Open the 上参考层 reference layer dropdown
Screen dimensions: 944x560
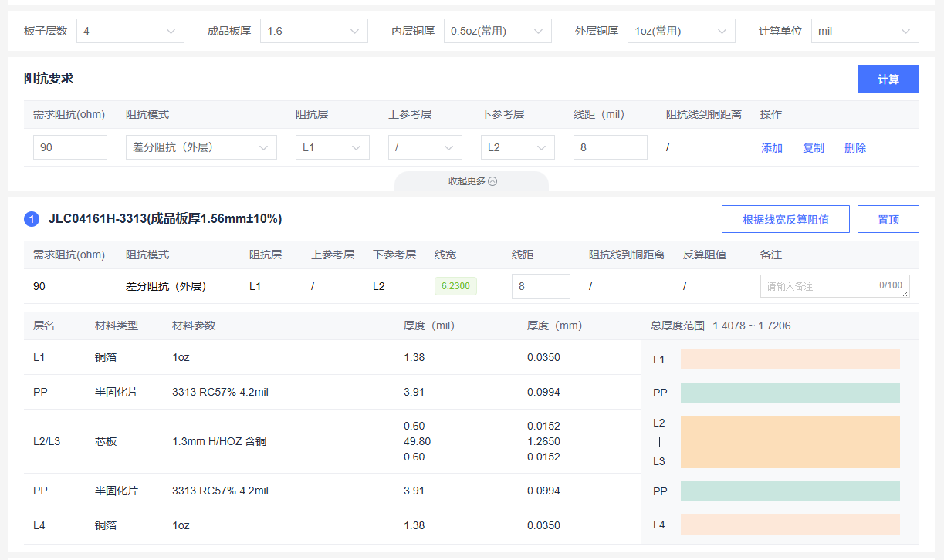pyautogui.click(x=425, y=147)
